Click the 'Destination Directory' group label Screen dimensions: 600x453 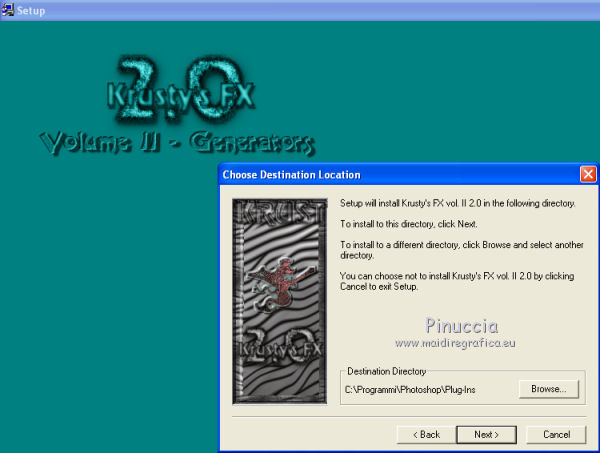(386, 371)
